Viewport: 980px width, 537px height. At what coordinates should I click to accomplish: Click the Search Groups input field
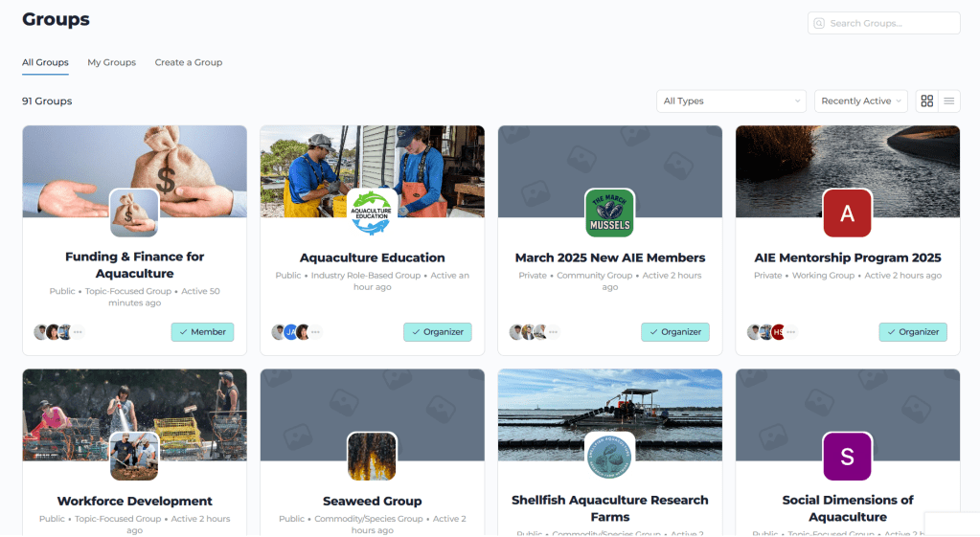(x=891, y=23)
